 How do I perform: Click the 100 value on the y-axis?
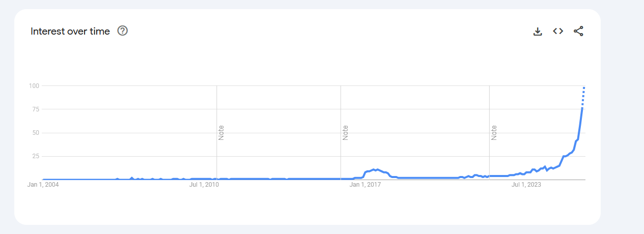click(34, 85)
